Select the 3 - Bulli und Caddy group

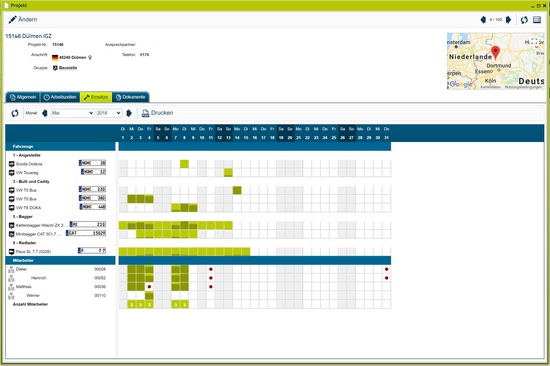tap(31, 181)
